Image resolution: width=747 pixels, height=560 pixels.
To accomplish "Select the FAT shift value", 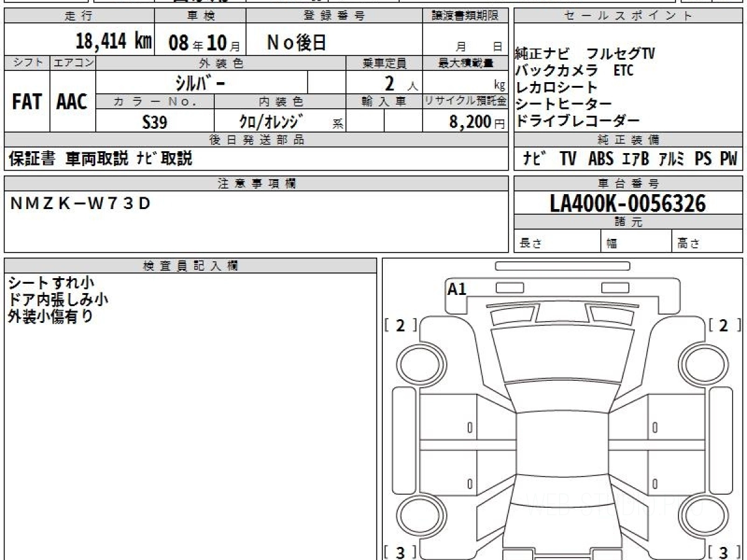I will click(27, 101).
